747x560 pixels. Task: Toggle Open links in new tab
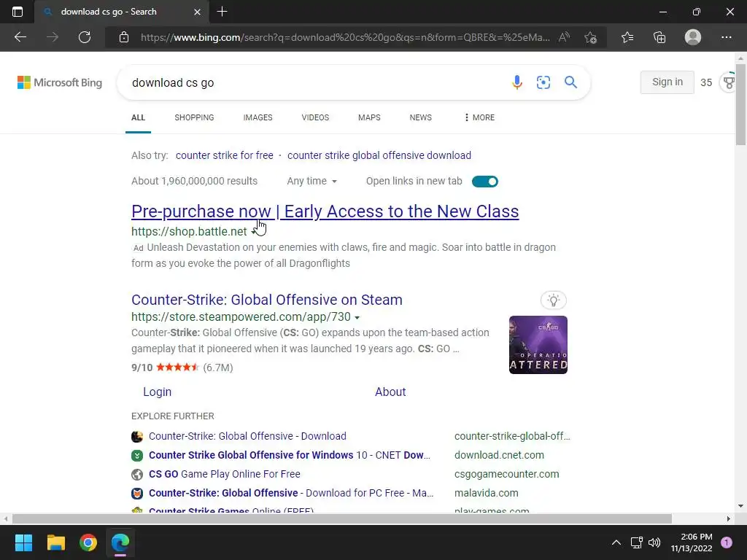pos(484,182)
